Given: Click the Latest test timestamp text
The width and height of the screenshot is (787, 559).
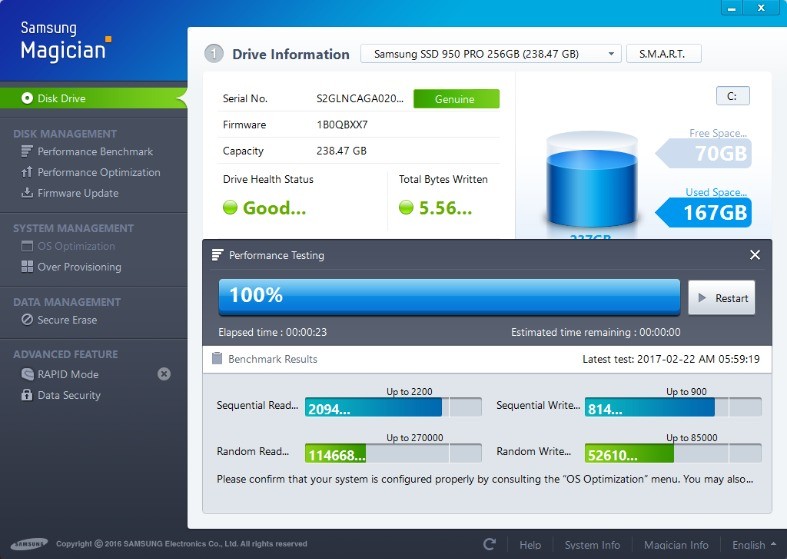Looking at the screenshot, I should (671, 359).
